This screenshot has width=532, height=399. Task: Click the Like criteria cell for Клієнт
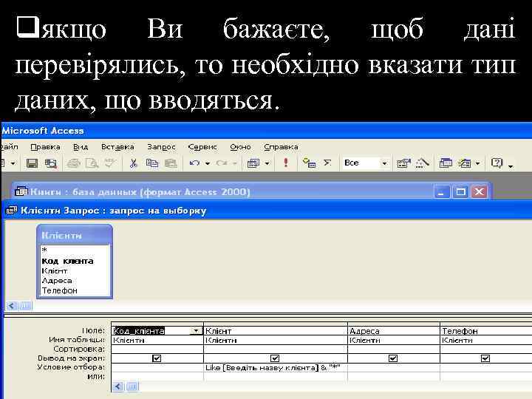tap(276, 367)
